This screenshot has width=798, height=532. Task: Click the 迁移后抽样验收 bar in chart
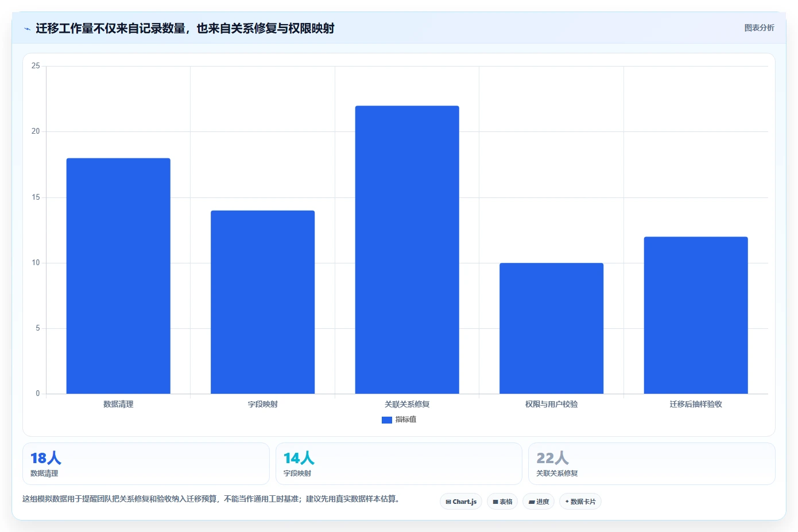pos(696,315)
